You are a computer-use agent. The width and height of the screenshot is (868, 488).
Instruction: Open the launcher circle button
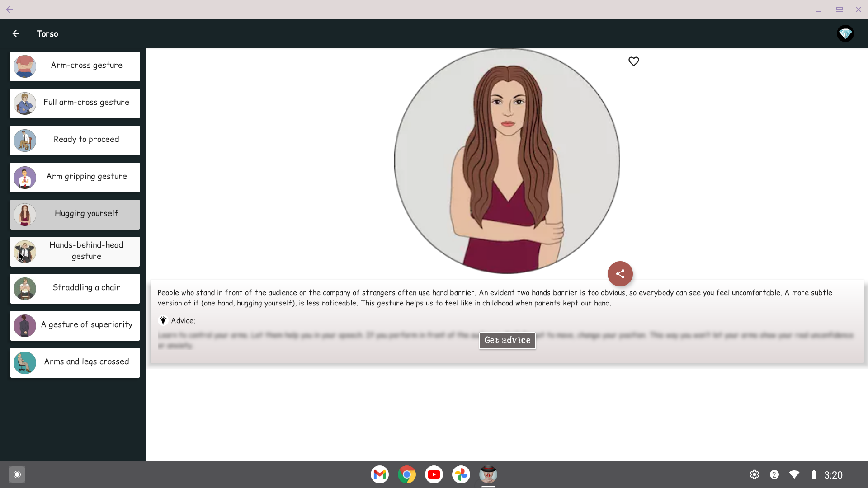click(17, 474)
